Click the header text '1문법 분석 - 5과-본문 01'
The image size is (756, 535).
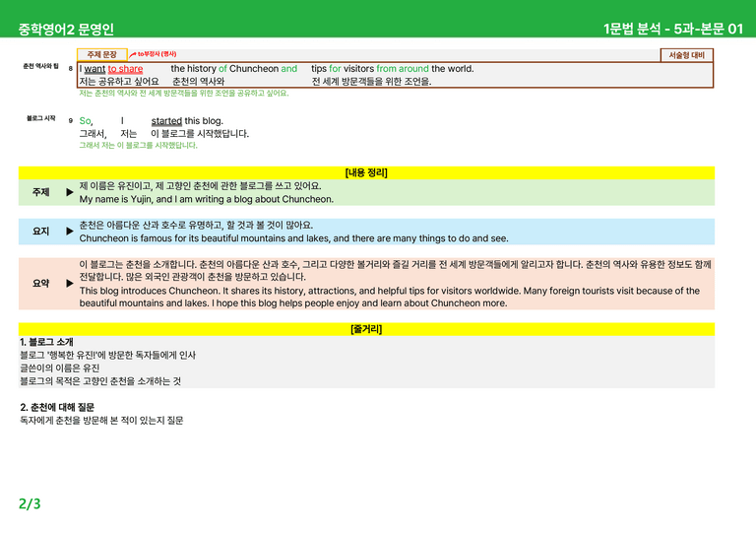pyautogui.click(x=673, y=29)
